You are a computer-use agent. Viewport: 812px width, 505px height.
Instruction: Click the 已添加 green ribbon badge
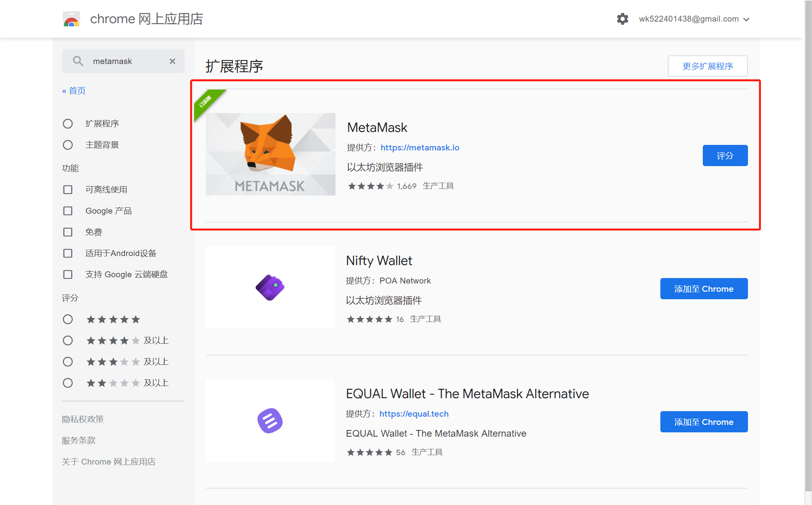point(207,102)
